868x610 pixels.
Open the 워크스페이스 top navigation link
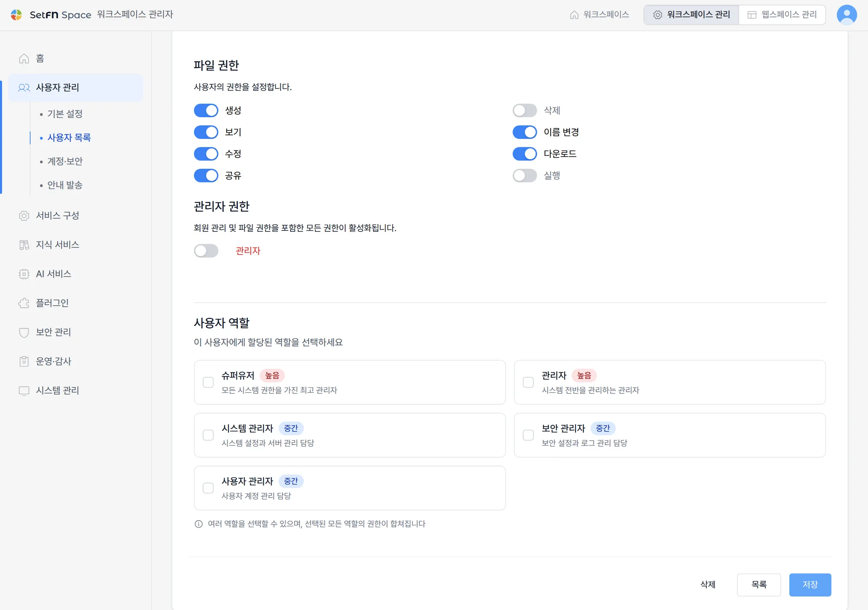click(599, 15)
